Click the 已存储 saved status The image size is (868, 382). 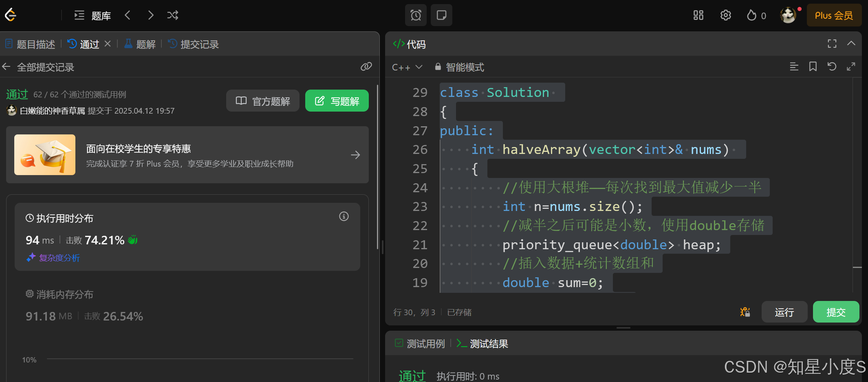click(459, 312)
